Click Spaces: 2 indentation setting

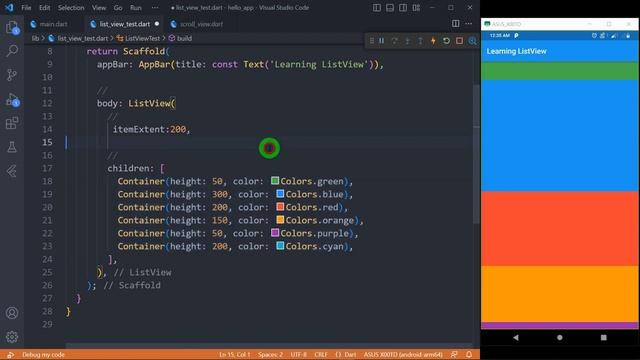[270, 355]
